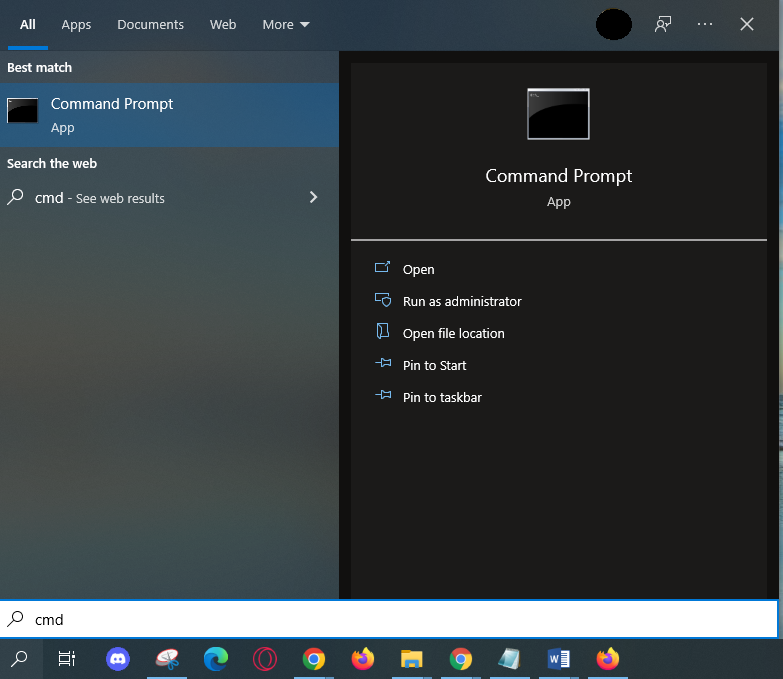Launch Snipping Tool from the taskbar
Viewport: 783px width, 679px height.
point(167,659)
